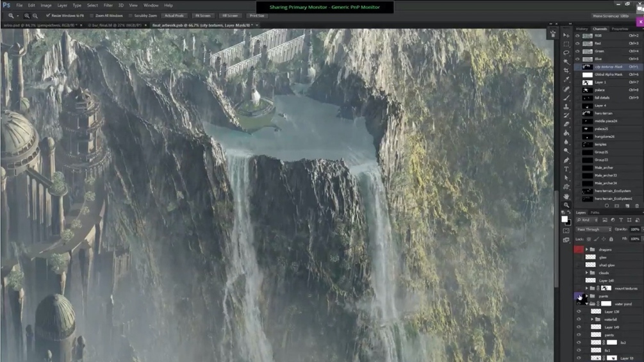Toggle visibility of Layer 149
Image resolution: width=644 pixels, height=362 pixels.
click(579, 327)
